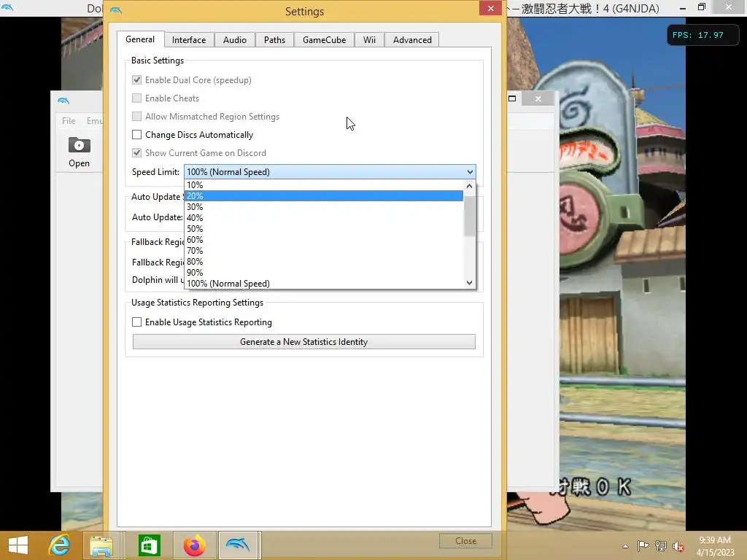Click Generate a New Statistics Identity
The width and height of the screenshot is (747, 560).
pyautogui.click(x=304, y=342)
